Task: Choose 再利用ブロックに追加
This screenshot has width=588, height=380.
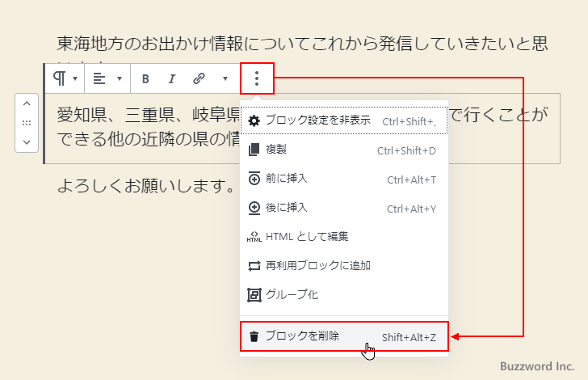Action: [344, 266]
